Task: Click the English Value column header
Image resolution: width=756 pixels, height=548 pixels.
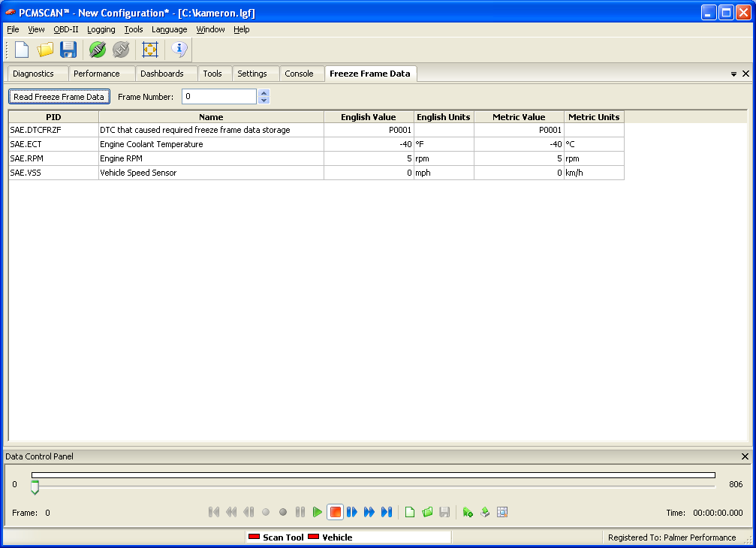Action: [369, 117]
